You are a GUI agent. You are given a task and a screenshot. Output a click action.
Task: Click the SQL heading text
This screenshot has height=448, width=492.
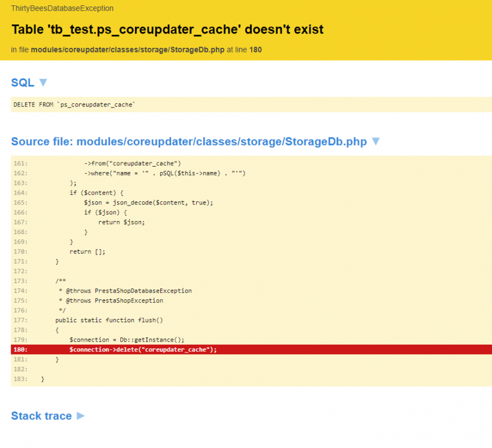click(23, 82)
